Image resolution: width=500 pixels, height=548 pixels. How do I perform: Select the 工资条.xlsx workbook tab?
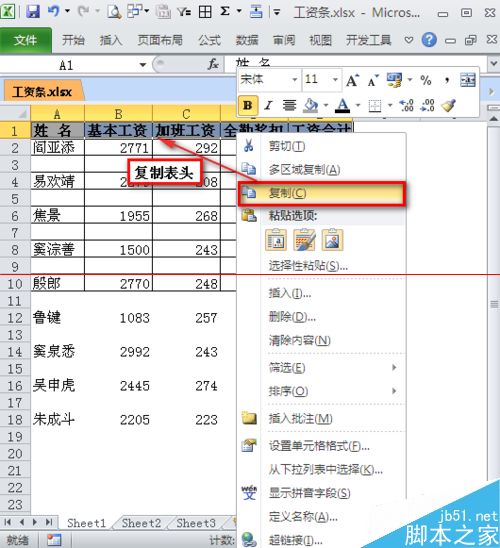click(x=42, y=92)
